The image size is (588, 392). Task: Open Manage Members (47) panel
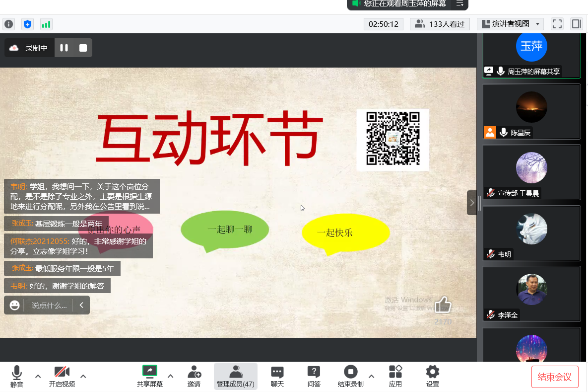point(236,376)
